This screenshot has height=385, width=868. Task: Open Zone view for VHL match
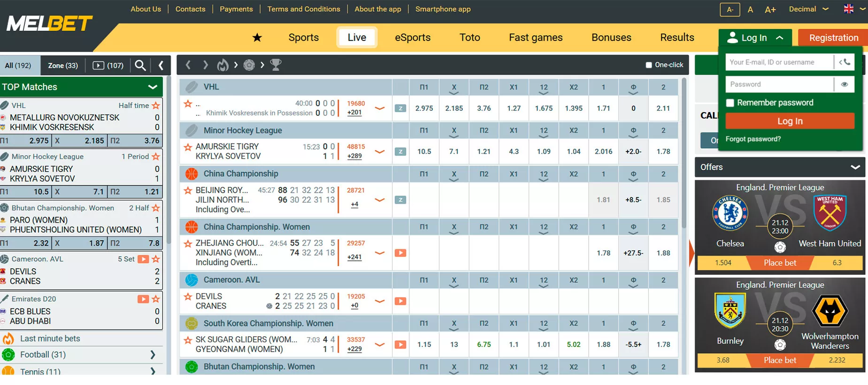[x=400, y=108]
